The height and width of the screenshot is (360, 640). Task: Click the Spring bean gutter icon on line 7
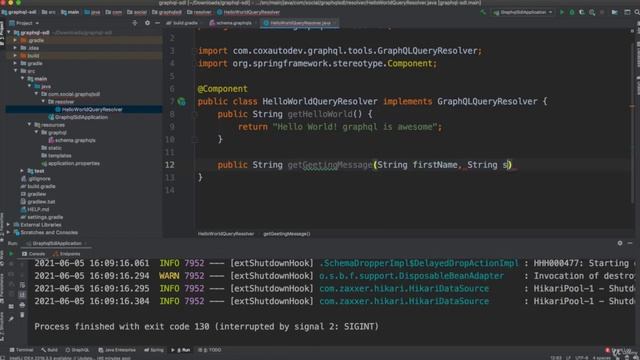pos(182,102)
